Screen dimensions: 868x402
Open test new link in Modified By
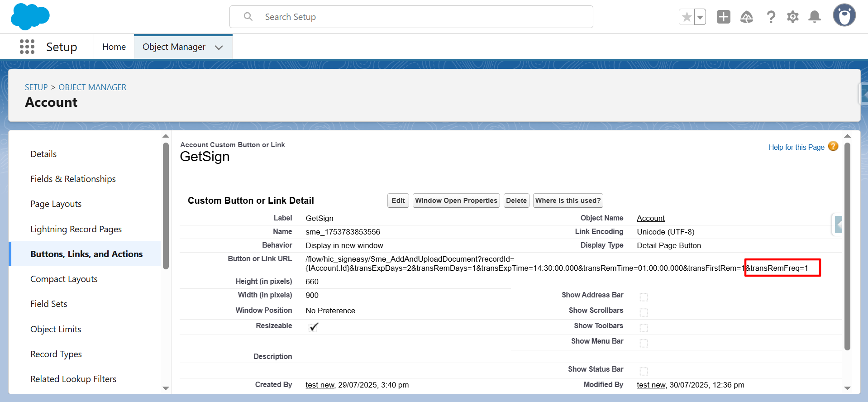tap(651, 385)
